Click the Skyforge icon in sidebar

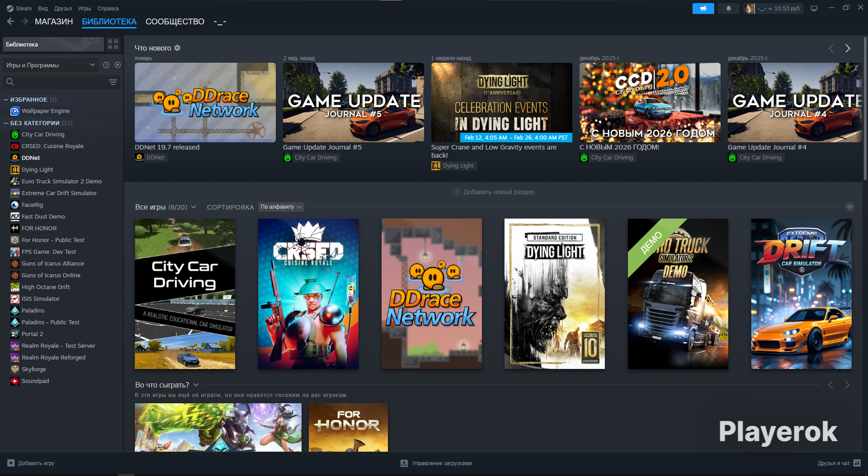pyautogui.click(x=15, y=369)
